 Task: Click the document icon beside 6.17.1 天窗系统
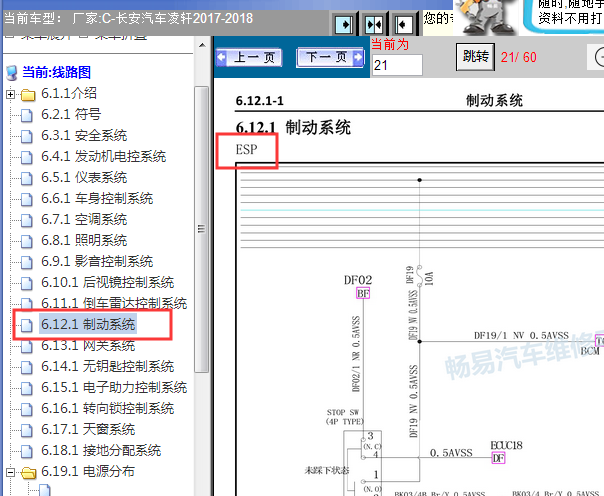[x=27, y=430]
